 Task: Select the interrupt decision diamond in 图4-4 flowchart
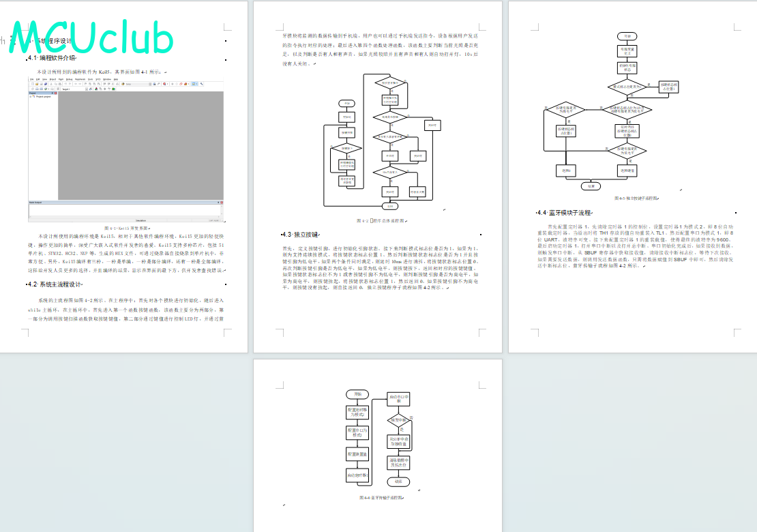[398, 420]
